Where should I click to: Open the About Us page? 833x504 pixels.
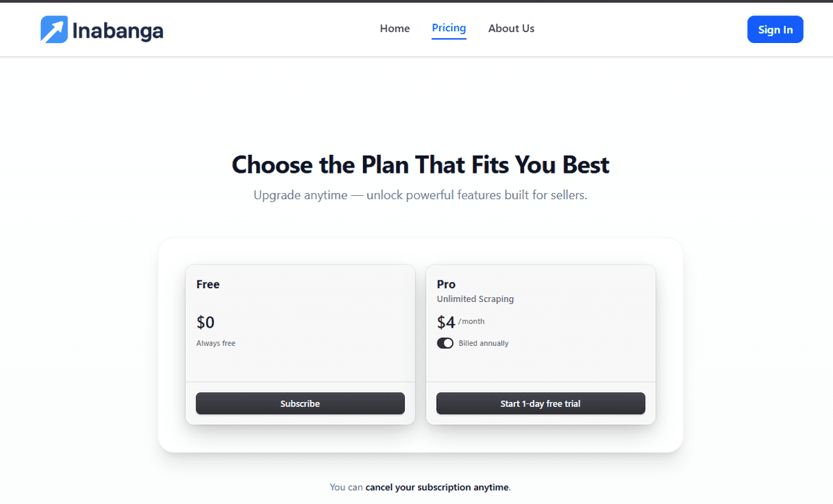tap(512, 28)
